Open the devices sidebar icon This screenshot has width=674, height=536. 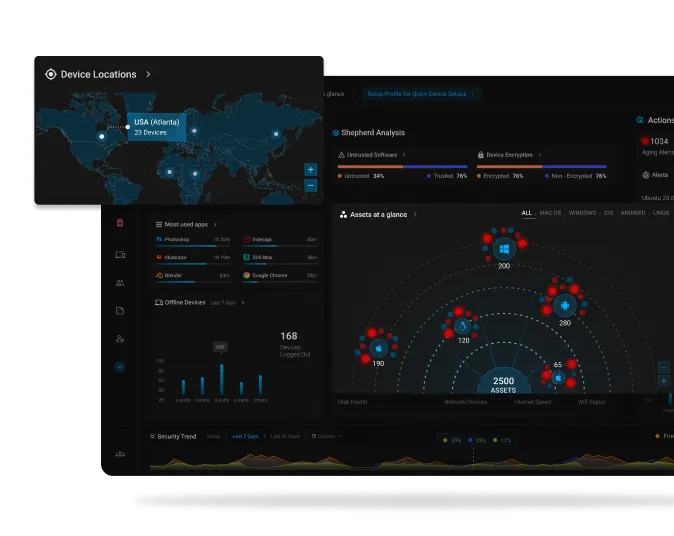click(x=120, y=255)
